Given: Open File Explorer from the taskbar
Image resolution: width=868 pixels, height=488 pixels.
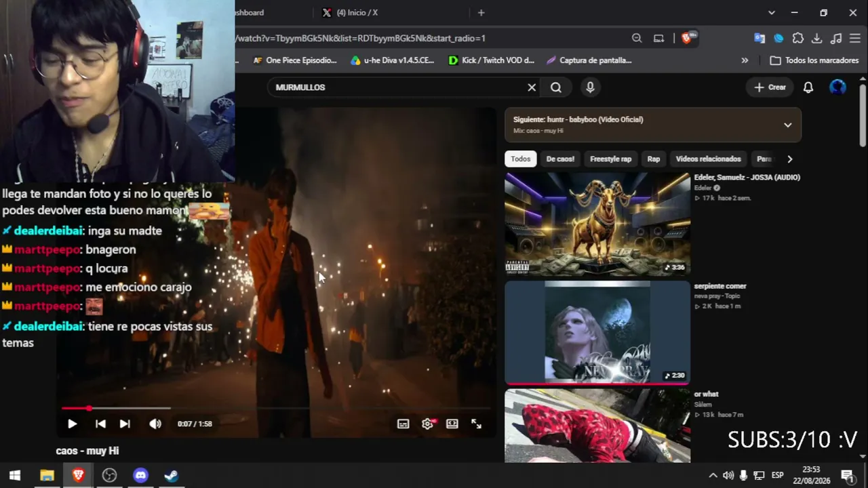Looking at the screenshot, I should pyautogui.click(x=47, y=475).
